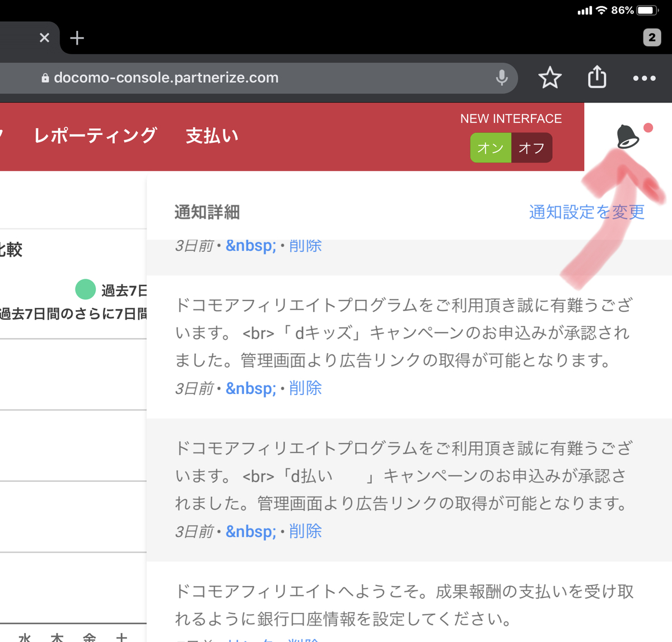This screenshot has width=672, height=642.
Task: Click the green 過去7日 legend dot
Action: (x=85, y=289)
